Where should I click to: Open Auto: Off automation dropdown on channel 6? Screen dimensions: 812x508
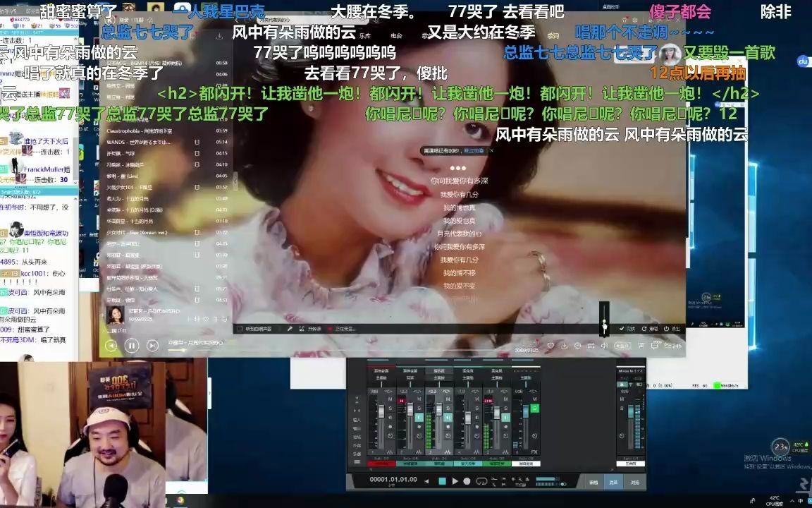(x=526, y=459)
